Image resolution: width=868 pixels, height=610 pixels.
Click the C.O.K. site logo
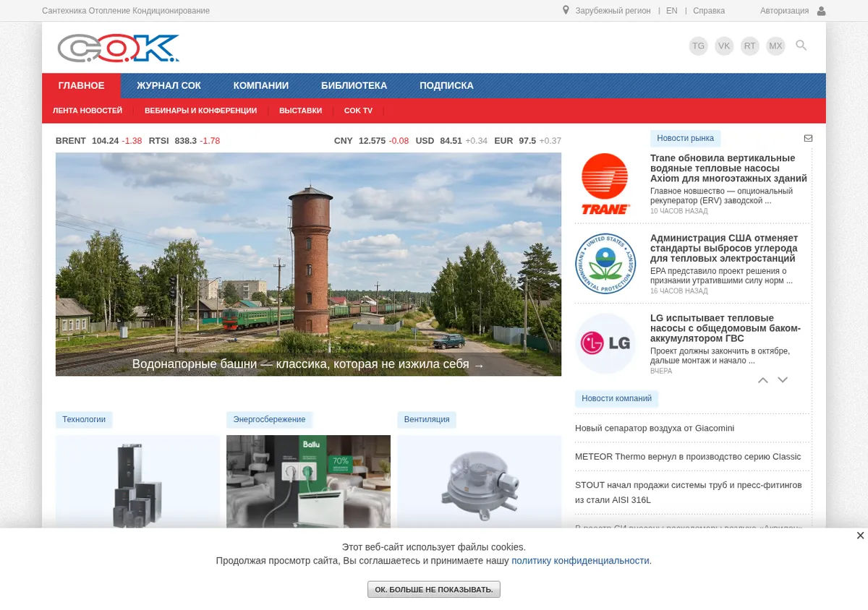point(119,48)
